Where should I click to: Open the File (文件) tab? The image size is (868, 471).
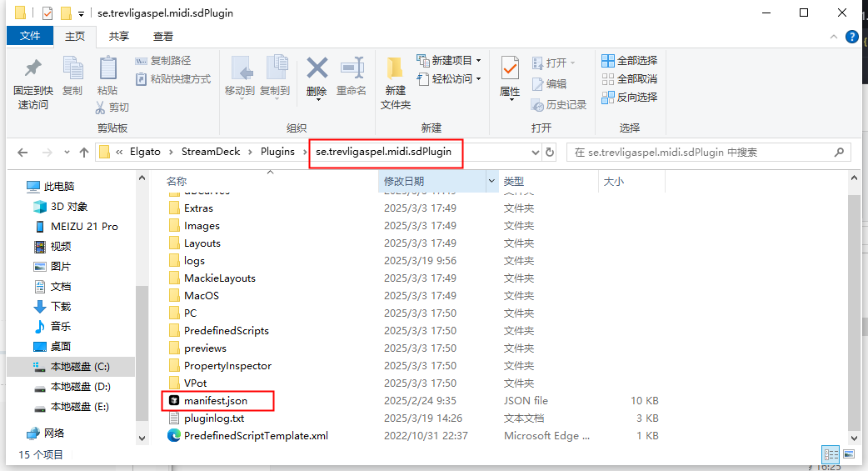coord(30,36)
